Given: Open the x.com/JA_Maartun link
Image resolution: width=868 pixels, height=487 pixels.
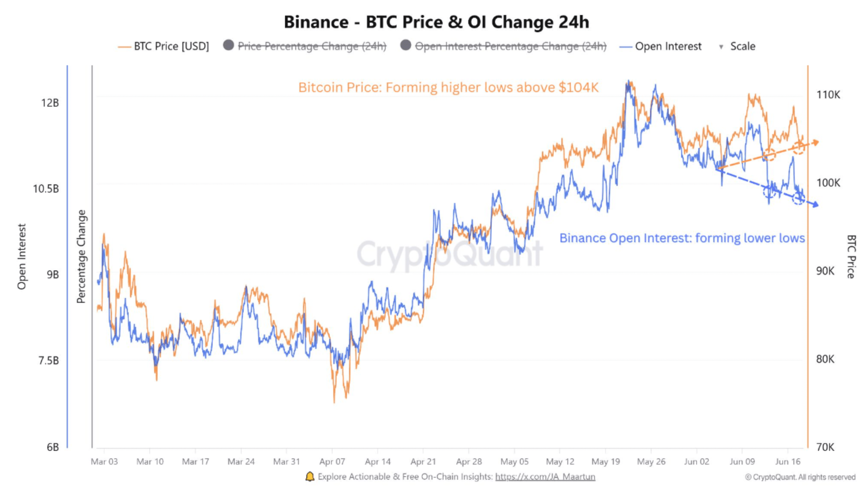Looking at the screenshot, I should coord(545,477).
